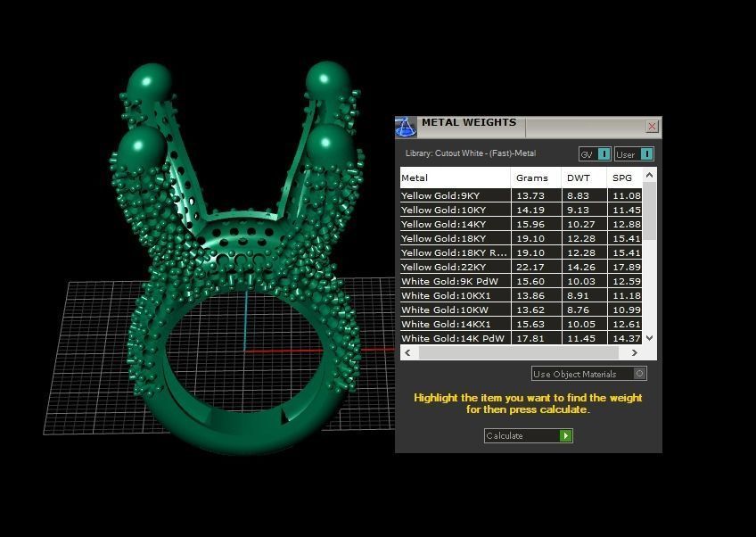
Task: Select the White Gold:14KX1 row
Action: click(521, 324)
